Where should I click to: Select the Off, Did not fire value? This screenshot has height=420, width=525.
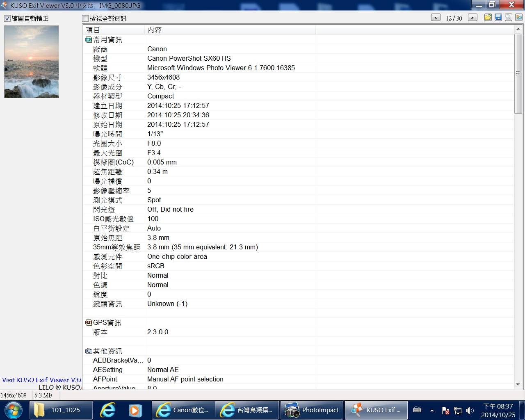(x=170, y=209)
